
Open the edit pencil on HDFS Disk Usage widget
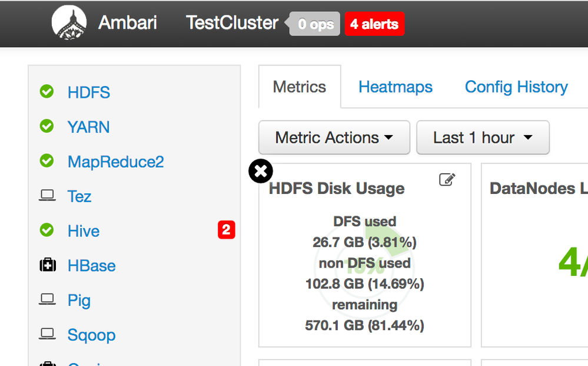coord(447,179)
